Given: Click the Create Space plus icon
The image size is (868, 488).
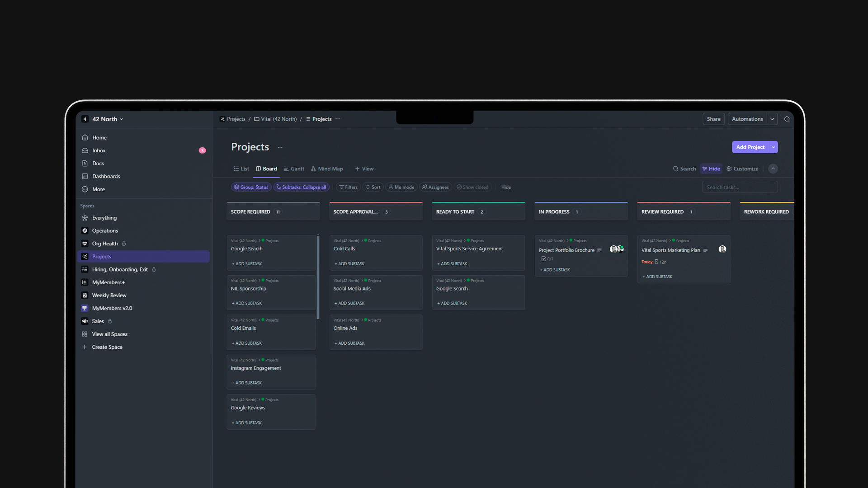Looking at the screenshot, I should coord(85,347).
